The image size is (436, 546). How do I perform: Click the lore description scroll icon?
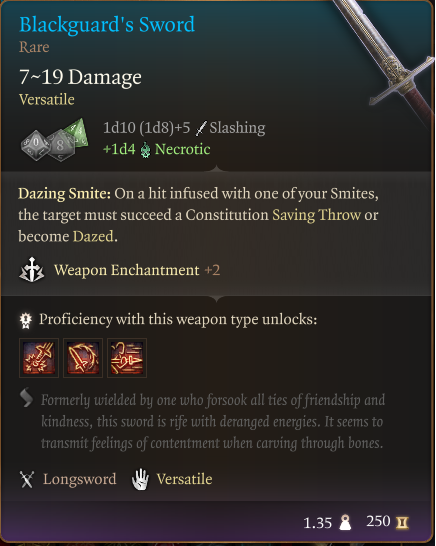26,398
